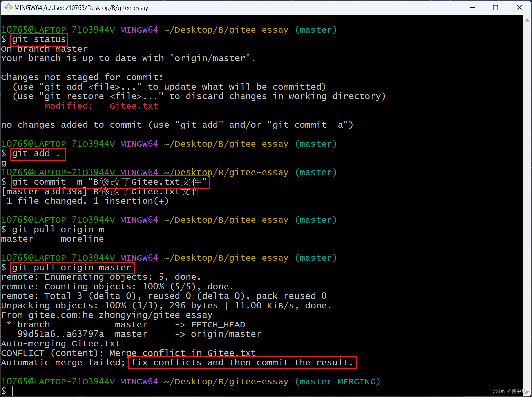Click the empty prompt line at bottom
The image size is (532, 397).
[x=261, y=391]
